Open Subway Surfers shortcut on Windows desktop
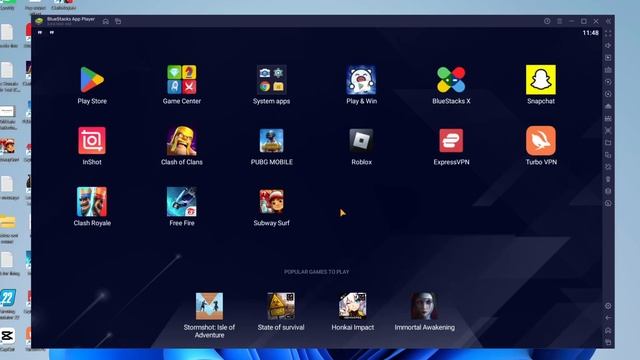Image resolution: width=640 pixels, height=360 pixels. click(7, 147)
